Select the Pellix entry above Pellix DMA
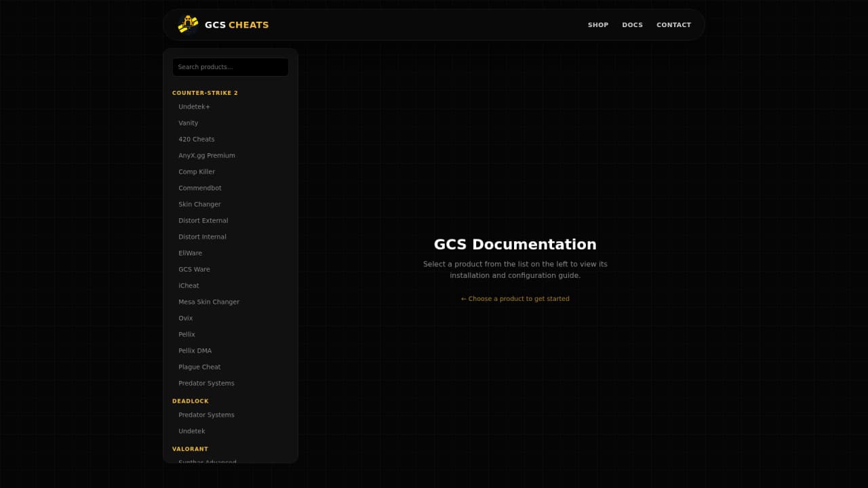Screen dimensions: 868x488 (231, 335)
